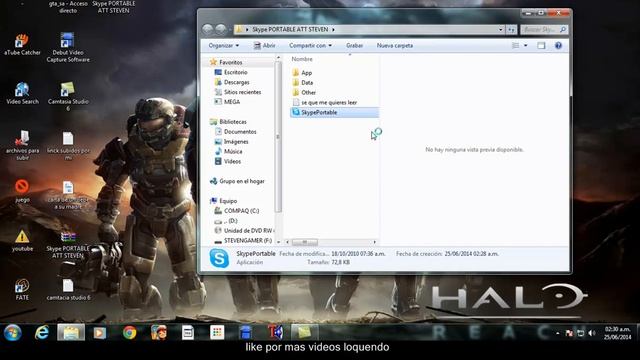This screenshot has height=360, width=640.
Task: Select Favoritos in navigation pane
Action: point(231,62)
